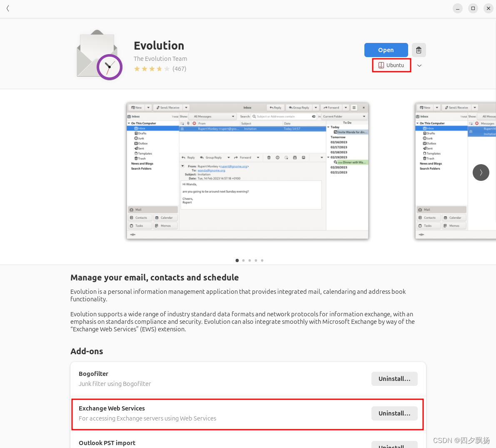This screenshot has height=448, width=496.
Task: Click the Evolution application icon
Action: (99, 54)
